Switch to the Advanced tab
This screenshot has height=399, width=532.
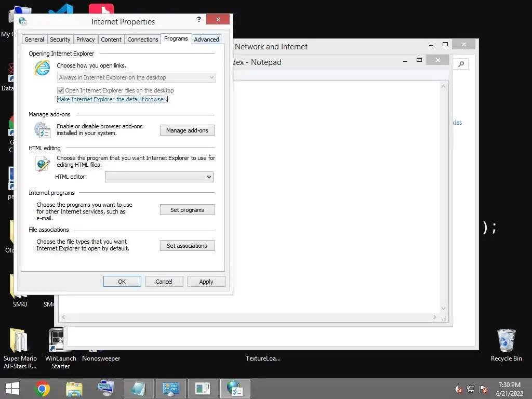[206, 39]
